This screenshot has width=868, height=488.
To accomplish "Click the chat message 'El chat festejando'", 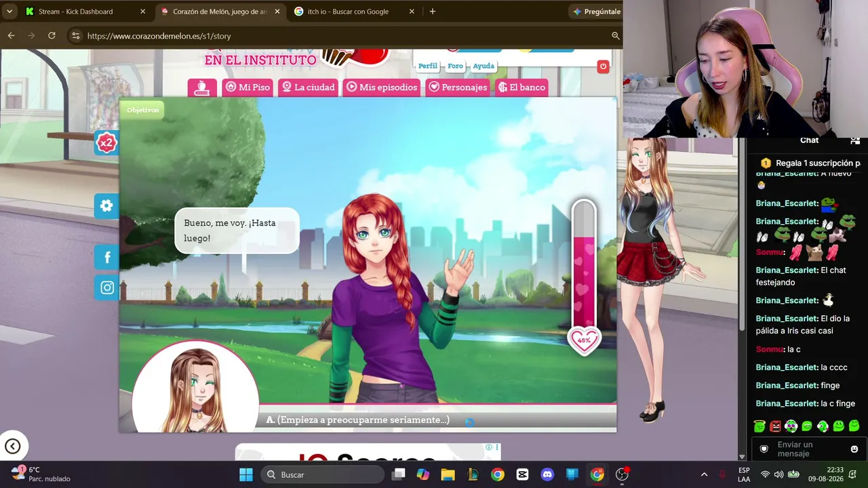I will (x=801, y=276).
